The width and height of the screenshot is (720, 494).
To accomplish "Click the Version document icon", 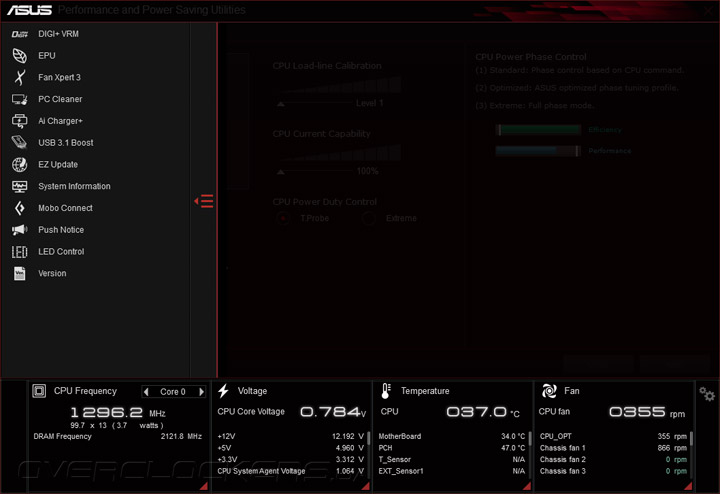I will click(19, 273).
